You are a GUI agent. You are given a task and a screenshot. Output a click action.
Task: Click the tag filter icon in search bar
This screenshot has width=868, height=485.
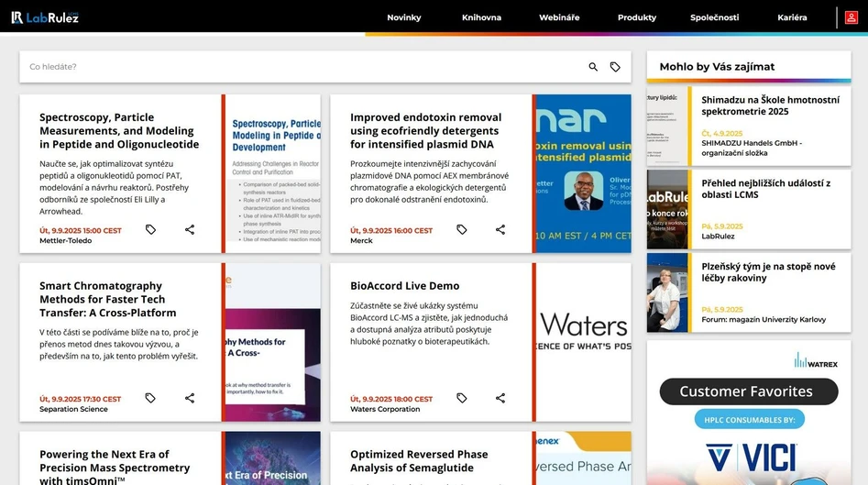[615, 67]
